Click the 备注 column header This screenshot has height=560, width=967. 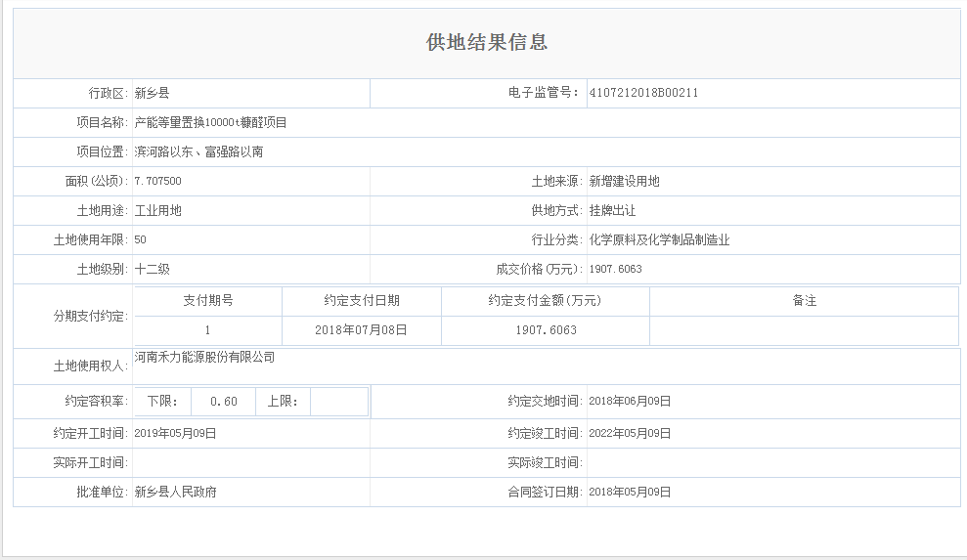point(804,300)
